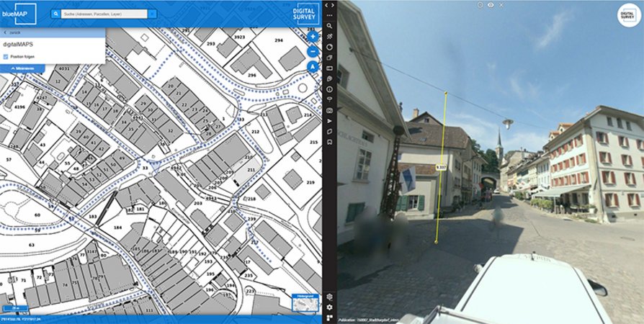Click parcel number 4196 on the map
This screenshot has width=644, height=324.
point(19,107)
